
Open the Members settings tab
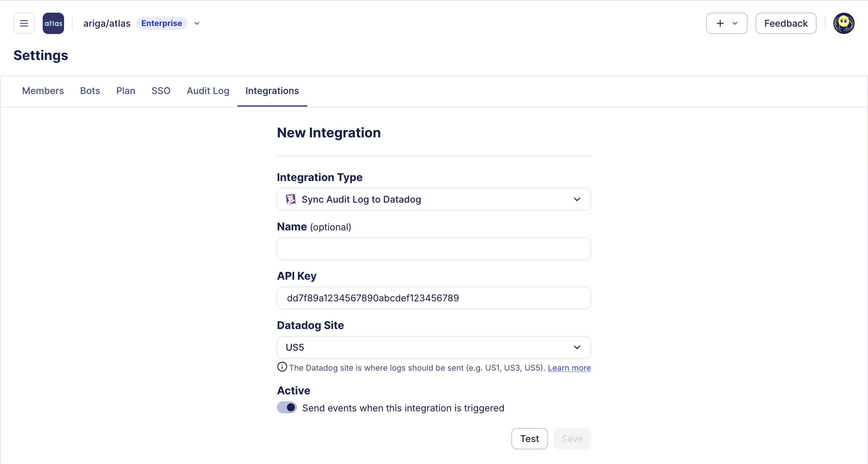tap(43, 91)
